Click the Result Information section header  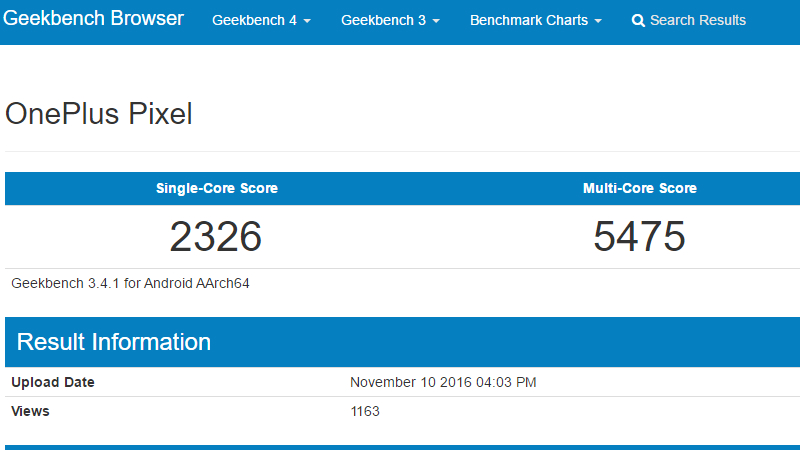coord(113,342)
